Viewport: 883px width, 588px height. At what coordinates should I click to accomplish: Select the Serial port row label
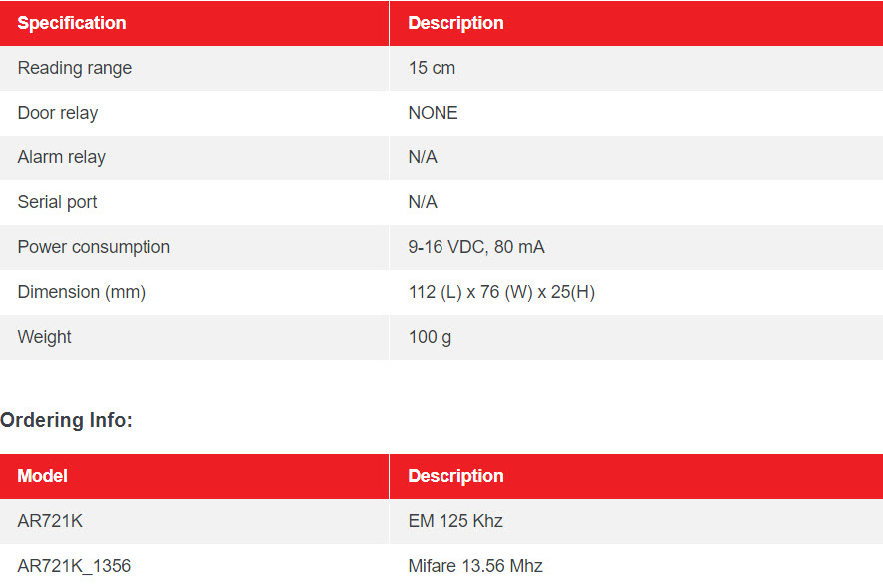[x=57, y=202]
